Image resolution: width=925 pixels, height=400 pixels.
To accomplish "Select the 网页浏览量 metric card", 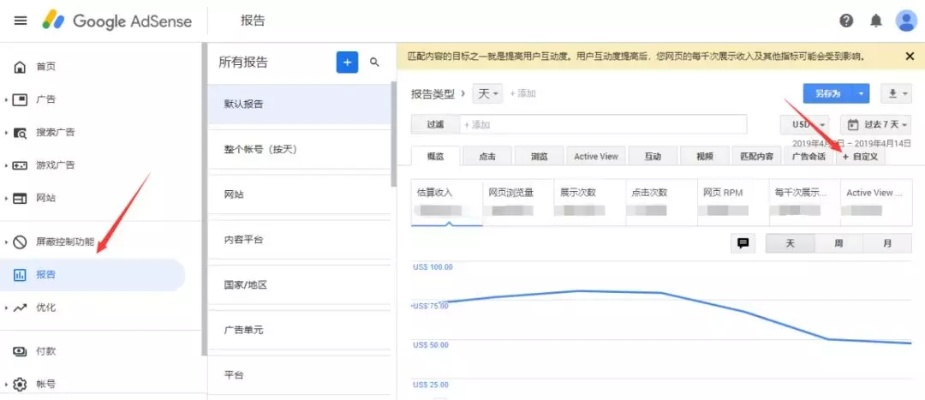I will point(518,202).
